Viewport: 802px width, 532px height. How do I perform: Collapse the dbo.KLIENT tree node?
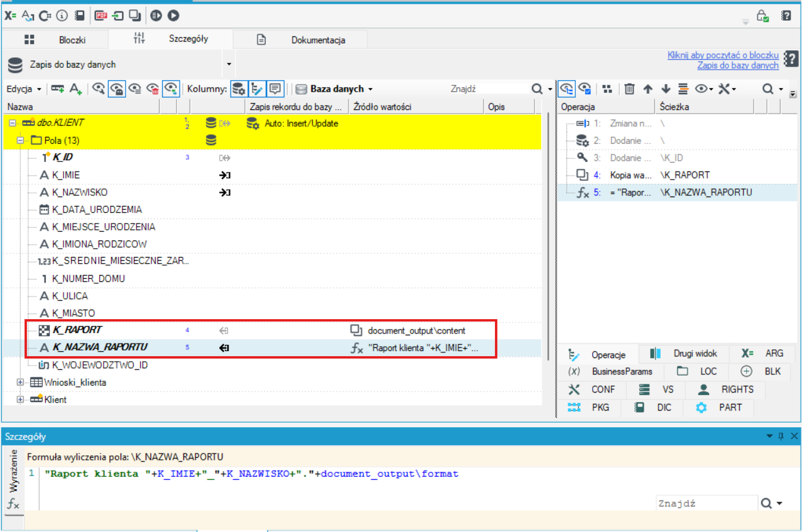point(12,123)
